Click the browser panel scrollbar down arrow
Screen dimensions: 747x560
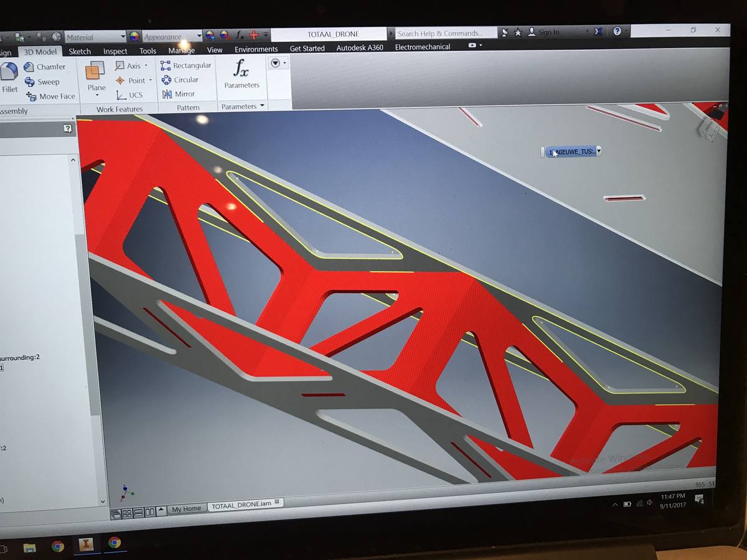103,502
